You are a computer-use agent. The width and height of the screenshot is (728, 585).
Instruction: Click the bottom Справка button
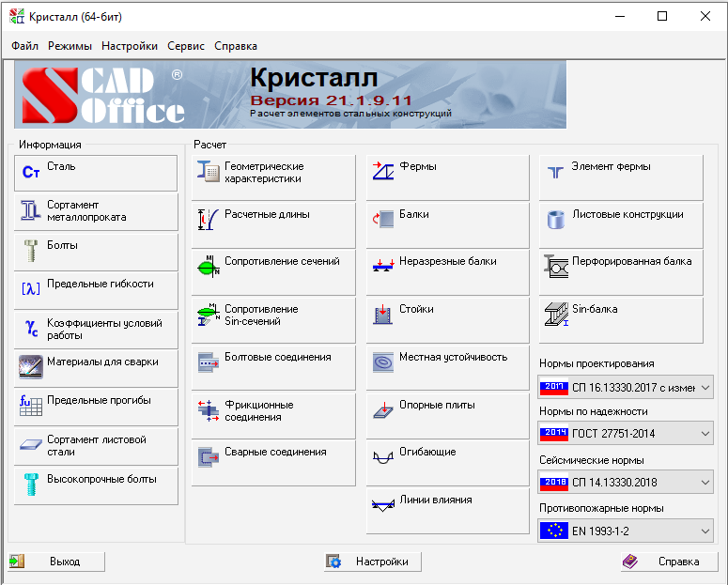pyautogui.click(x=669, y=562)
